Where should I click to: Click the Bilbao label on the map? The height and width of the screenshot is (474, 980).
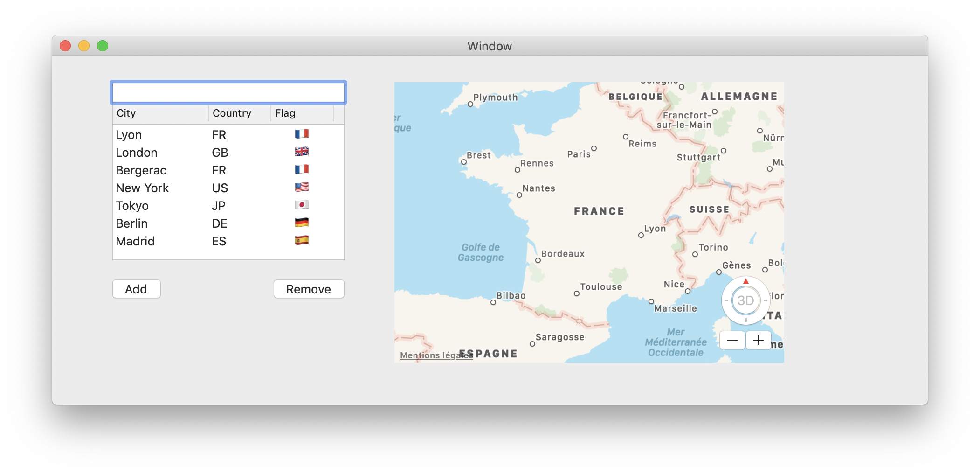(511, 295)
